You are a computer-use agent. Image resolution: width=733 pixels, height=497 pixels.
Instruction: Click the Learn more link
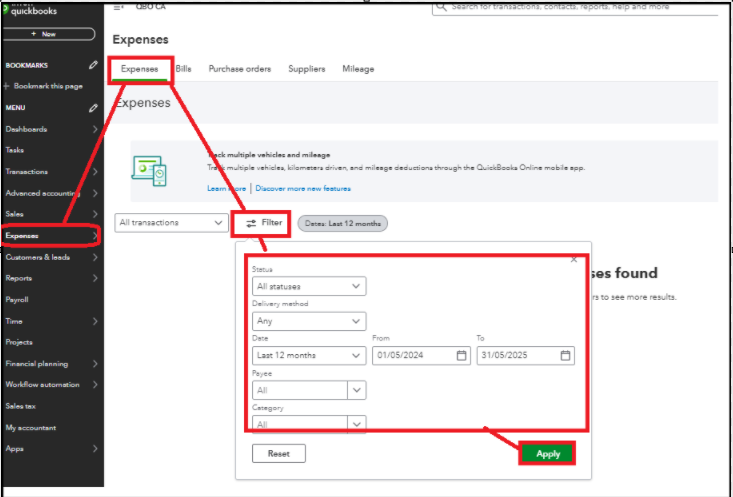pos(227,188)
